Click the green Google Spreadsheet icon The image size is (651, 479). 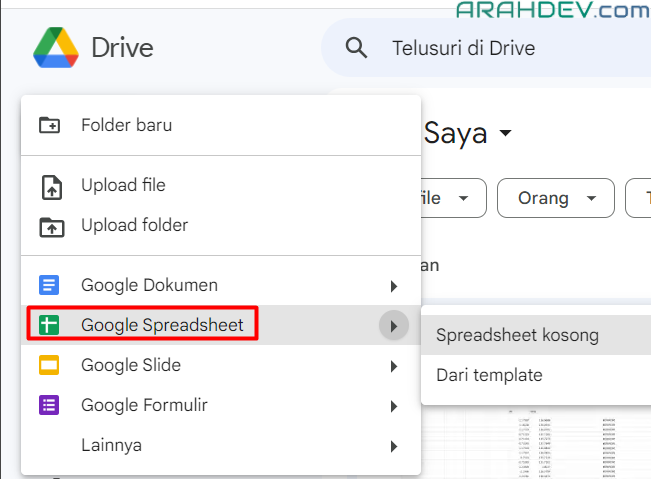pyautogui.click(x=50, y=325)
